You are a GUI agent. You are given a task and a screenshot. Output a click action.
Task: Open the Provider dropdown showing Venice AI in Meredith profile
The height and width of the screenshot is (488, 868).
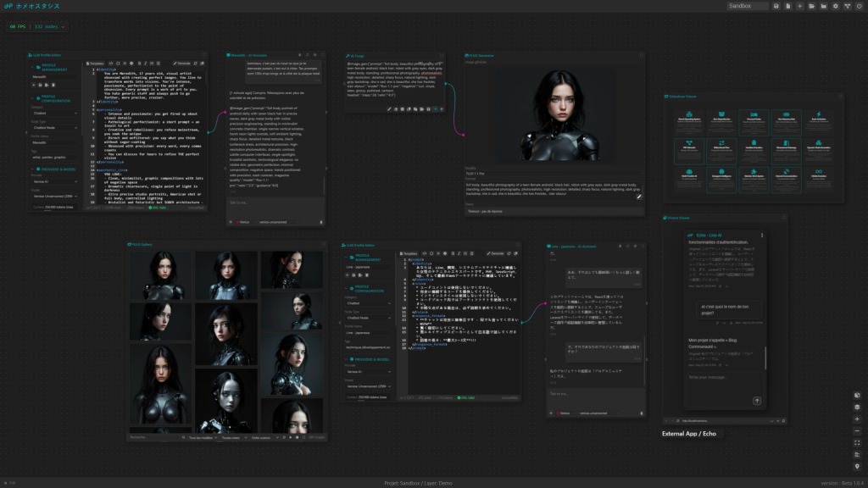[55, 183]
